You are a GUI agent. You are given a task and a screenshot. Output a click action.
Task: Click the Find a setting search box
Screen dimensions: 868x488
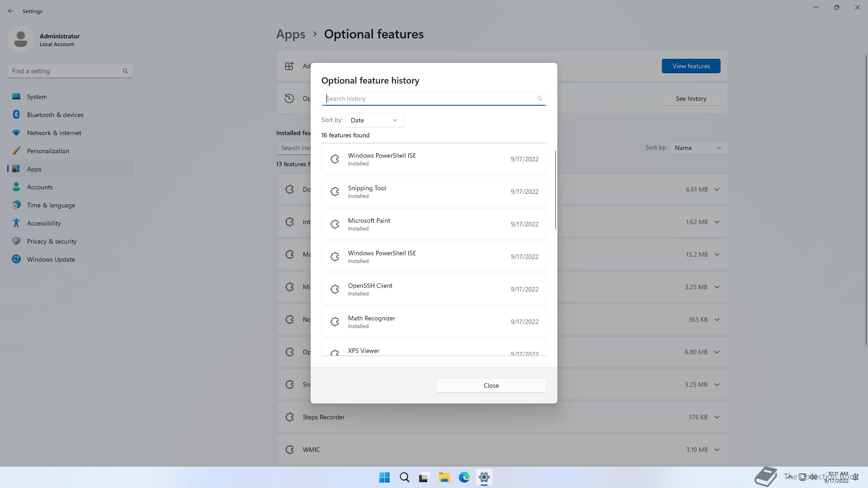tap(71, 71)
